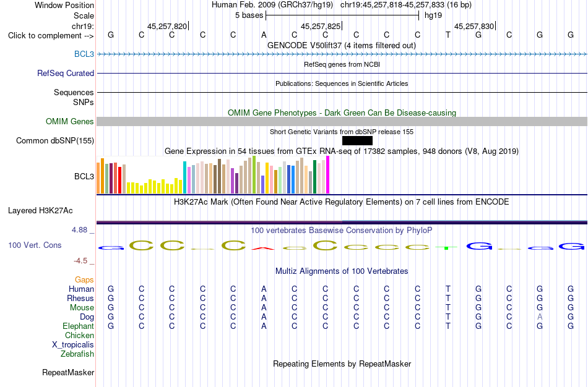Image resolution: width=588 pixels, height=387 pixels.
Task: Click the Layered H3K27Ac label
Action: 40,211
